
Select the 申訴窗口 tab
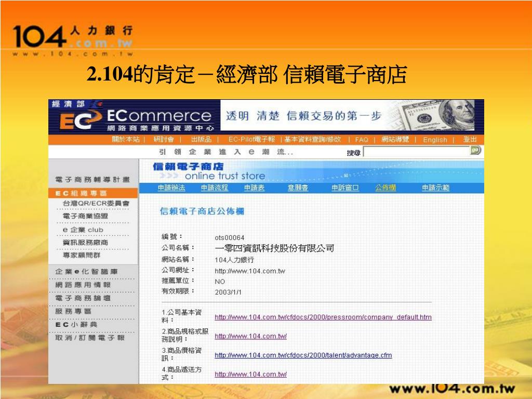pos(345,188)
